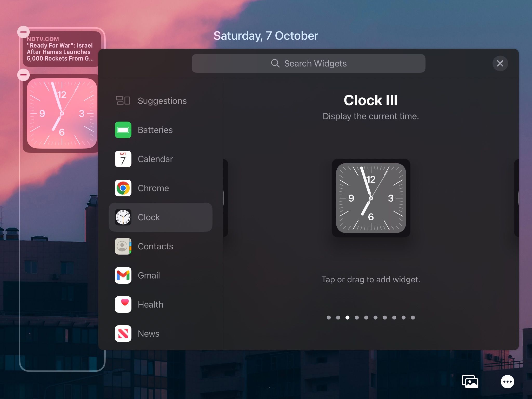Select the Gmail widget category
This screenshot has height=399, width=532.
tap(149, 275)
